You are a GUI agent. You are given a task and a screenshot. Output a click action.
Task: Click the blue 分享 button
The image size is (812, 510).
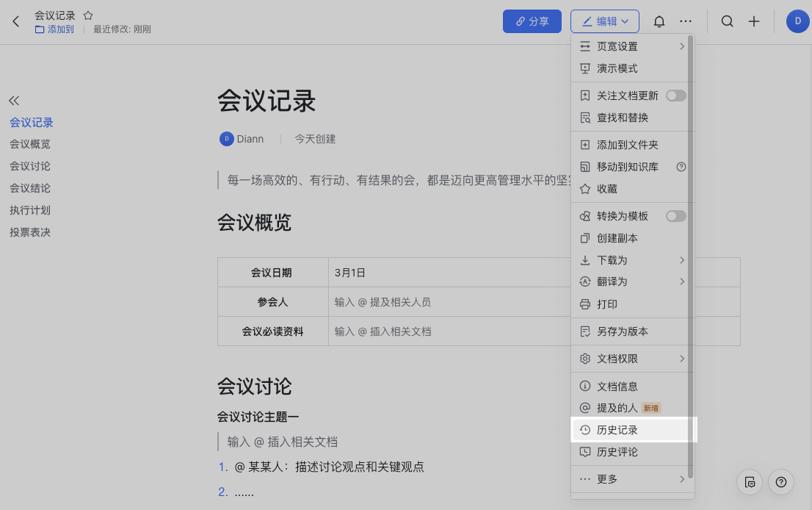(532, 21)
